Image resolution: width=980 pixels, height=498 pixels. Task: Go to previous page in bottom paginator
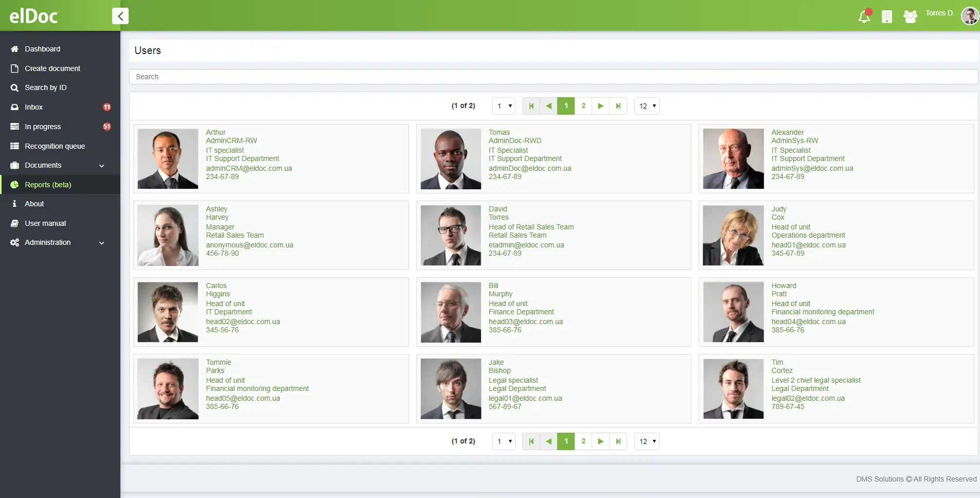[548, 441]
